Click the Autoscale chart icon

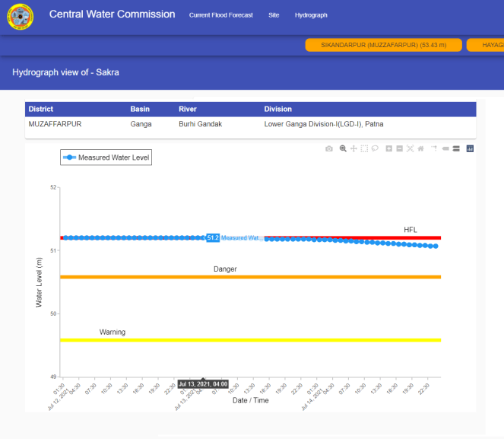(410, 149)
